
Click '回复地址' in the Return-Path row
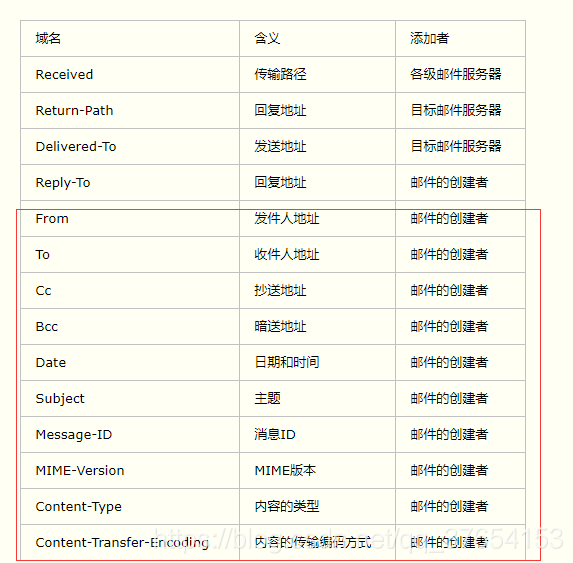(317, 110)
